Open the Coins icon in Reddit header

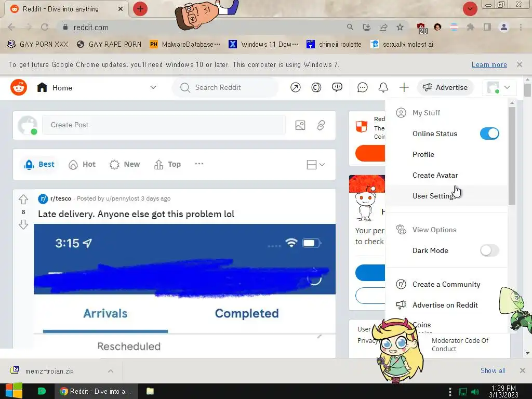pyautogui.click(x=316, y=87)
